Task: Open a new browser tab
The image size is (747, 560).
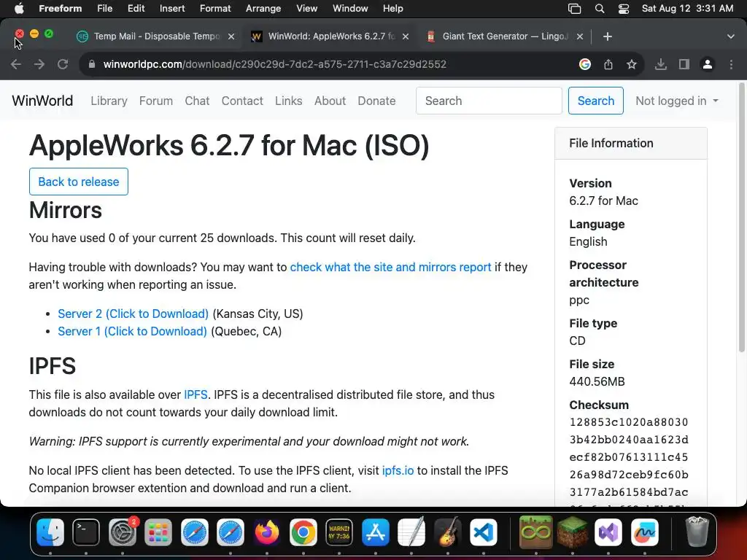Action: pos(608,36)
